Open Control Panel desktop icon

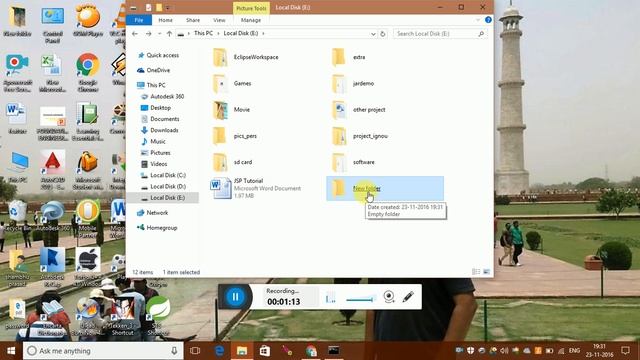(x=52, y=25)
